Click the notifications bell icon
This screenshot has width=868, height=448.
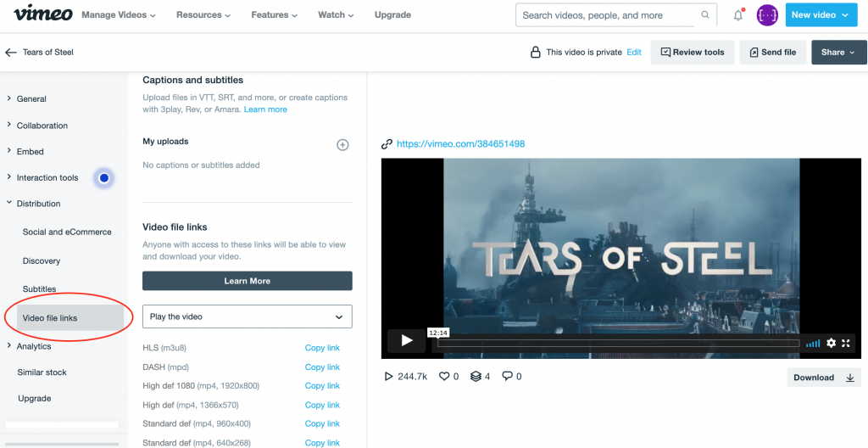click(737, 15)
